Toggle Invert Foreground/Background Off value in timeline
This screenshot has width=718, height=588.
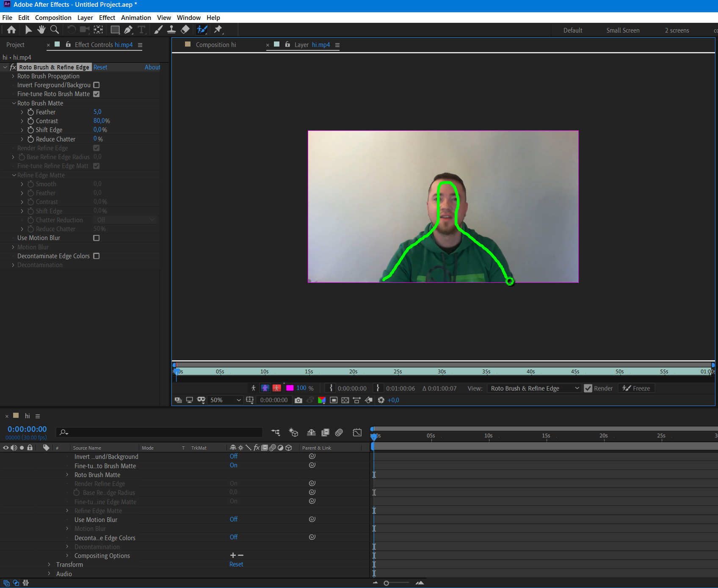(234, 456)
